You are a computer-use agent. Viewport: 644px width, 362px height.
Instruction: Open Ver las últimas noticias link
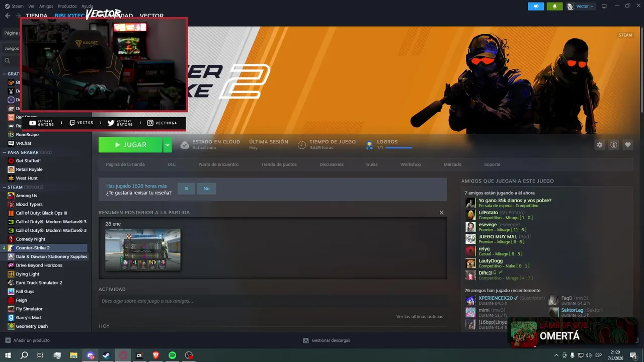click(x=420, y=317)
